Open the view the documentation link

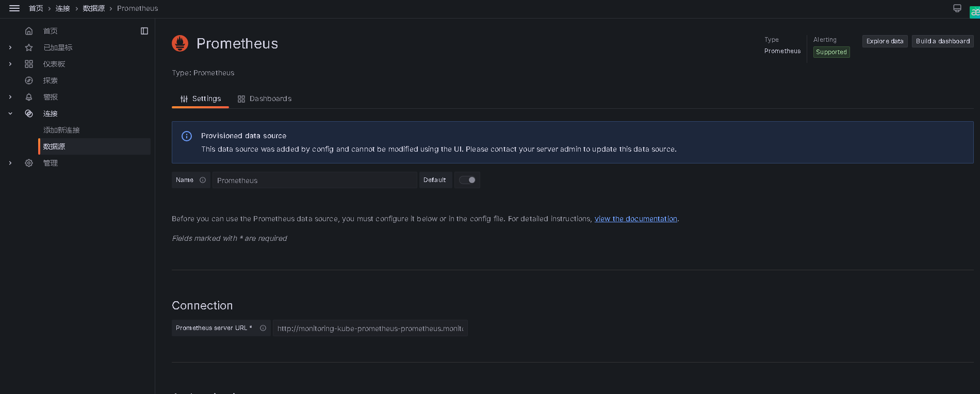pos(636,219)
